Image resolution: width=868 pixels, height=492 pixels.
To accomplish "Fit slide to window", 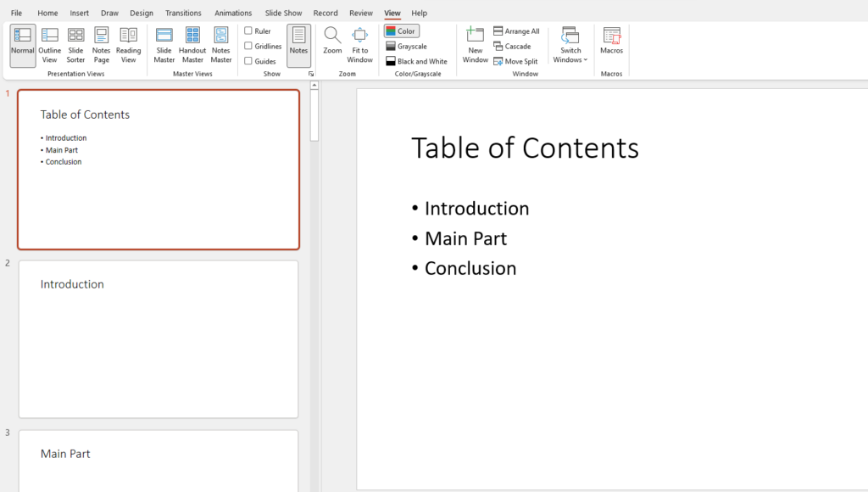I will [359, 45].
